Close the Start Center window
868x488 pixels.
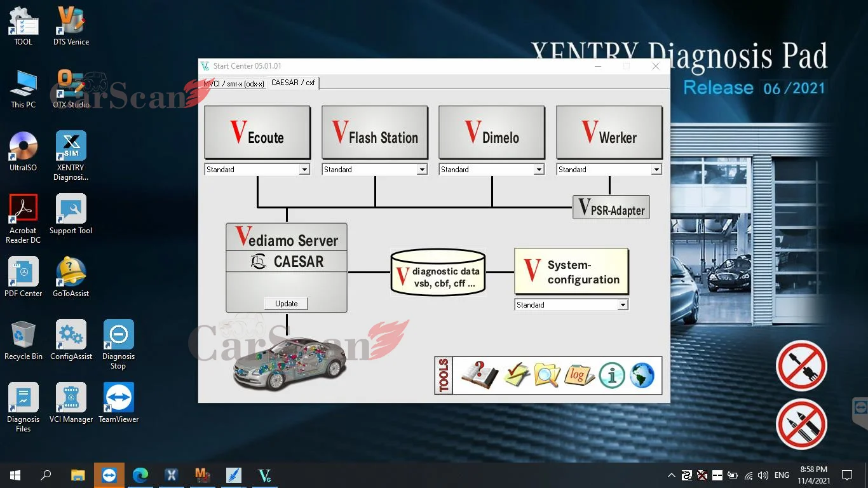[x=656, y=66]
